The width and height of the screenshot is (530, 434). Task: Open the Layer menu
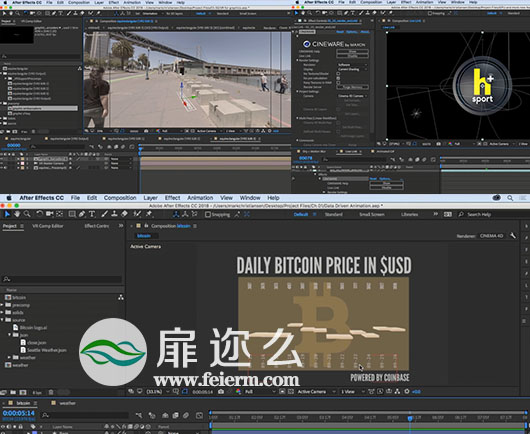pos(150,198)
